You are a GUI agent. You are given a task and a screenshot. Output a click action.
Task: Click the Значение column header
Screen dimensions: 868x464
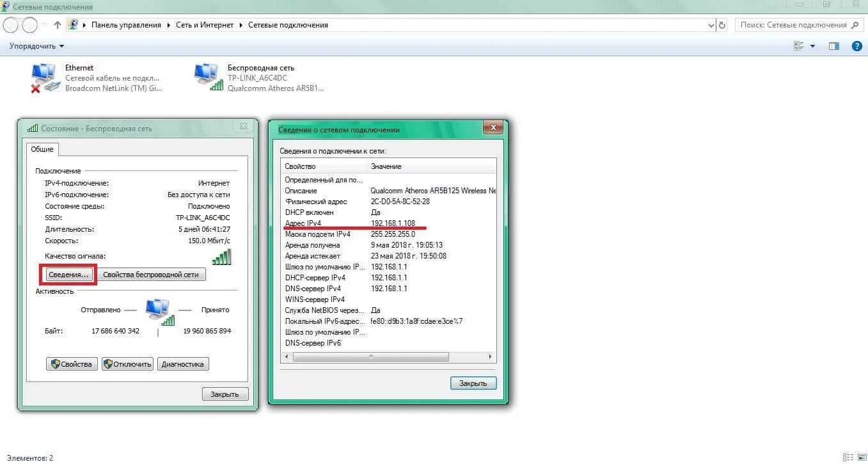432,166
